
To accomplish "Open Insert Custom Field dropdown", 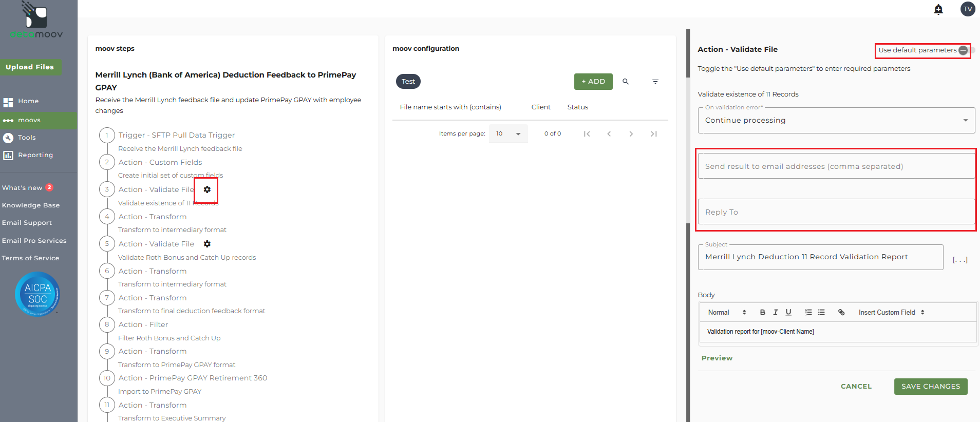I will (892, 312).
